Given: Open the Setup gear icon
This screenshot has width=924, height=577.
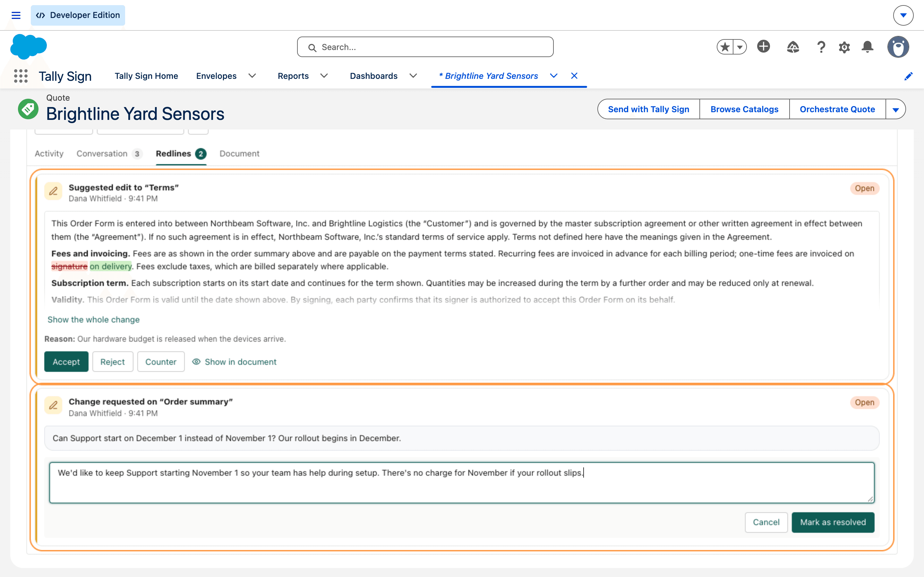Looking at the screenshot, I should [844, 47].
